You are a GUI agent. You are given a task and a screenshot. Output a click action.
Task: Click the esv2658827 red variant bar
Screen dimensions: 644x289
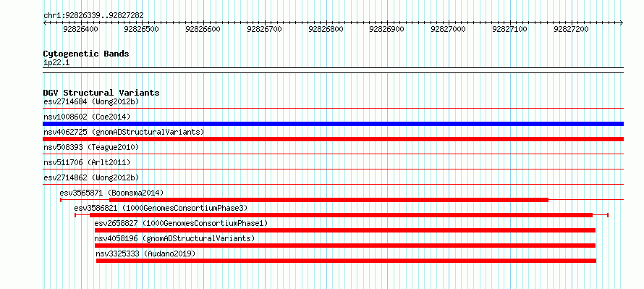(x=345, y=230)
